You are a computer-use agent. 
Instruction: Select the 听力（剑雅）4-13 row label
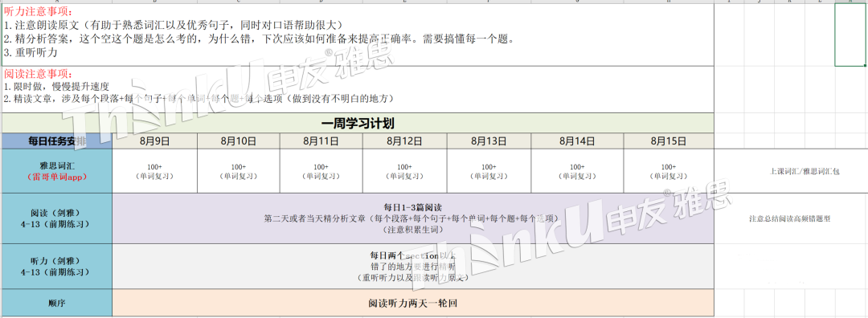pyautogui.click(x=57, y=266)
